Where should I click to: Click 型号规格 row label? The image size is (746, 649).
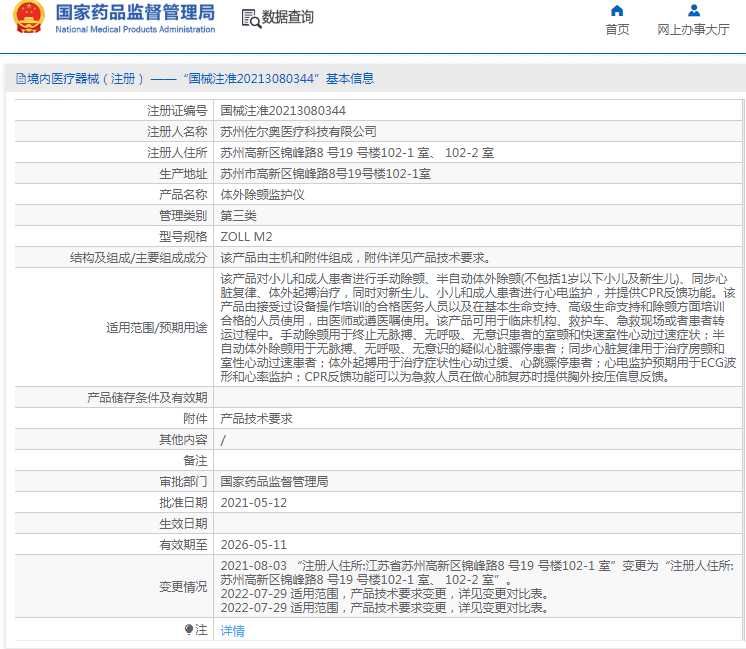[x=183, y=236]
